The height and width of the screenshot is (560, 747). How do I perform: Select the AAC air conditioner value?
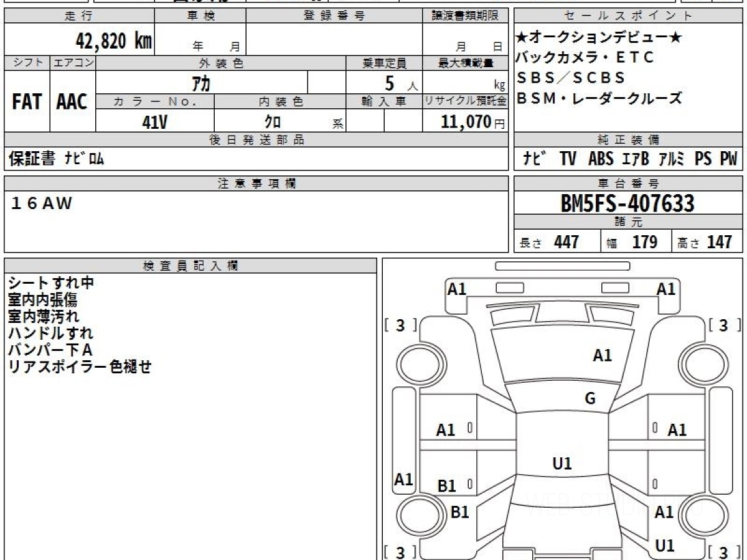(72, 102)
